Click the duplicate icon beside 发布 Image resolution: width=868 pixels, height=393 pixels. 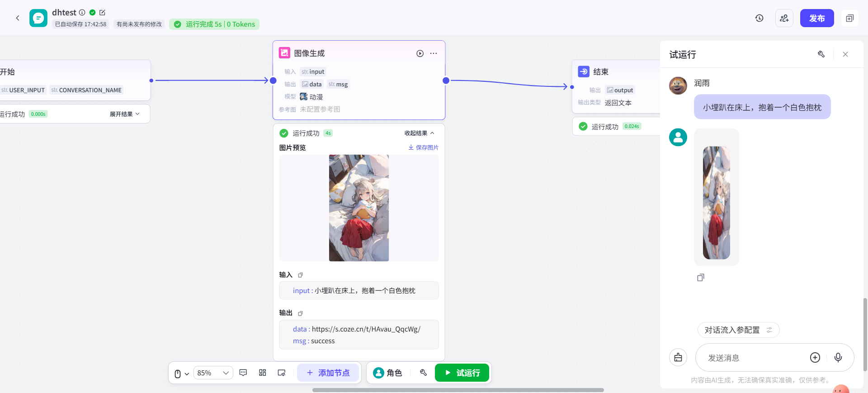[x=850, y=18]
